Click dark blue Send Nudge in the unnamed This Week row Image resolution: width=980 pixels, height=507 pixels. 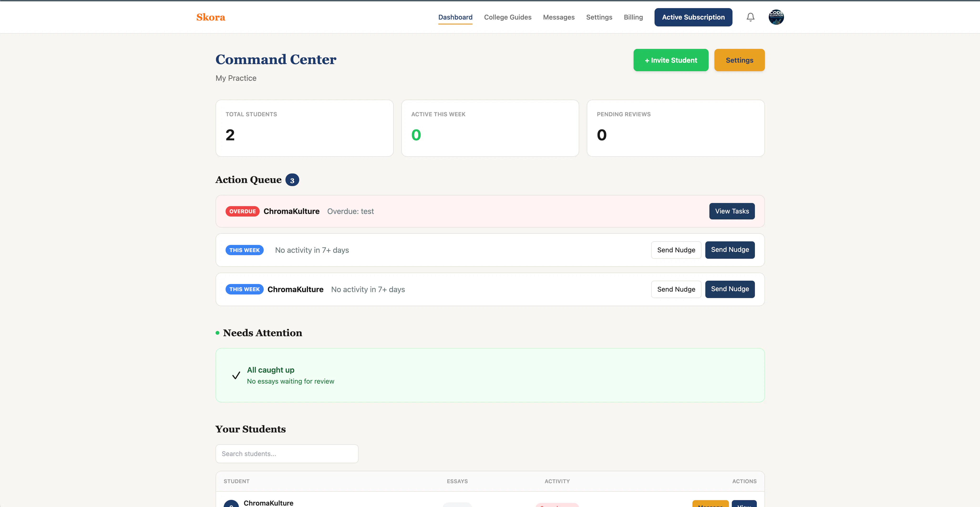click(x=730, y=250)
